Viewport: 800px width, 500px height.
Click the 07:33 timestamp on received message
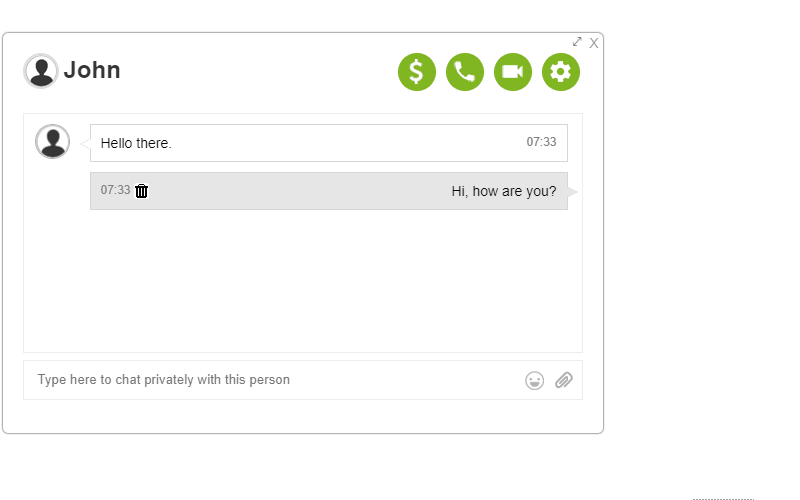pyautogui.click(x=541, y=142)
